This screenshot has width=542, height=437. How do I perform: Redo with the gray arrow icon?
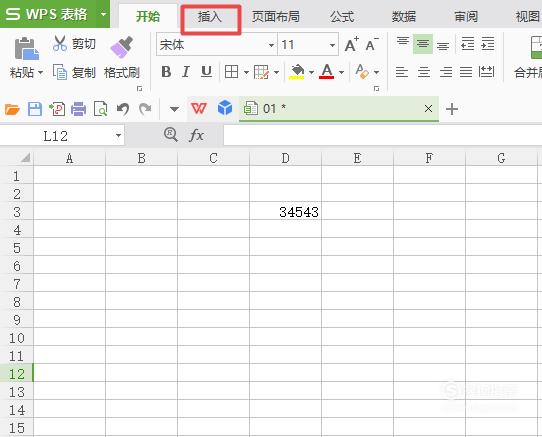[145, 109]
